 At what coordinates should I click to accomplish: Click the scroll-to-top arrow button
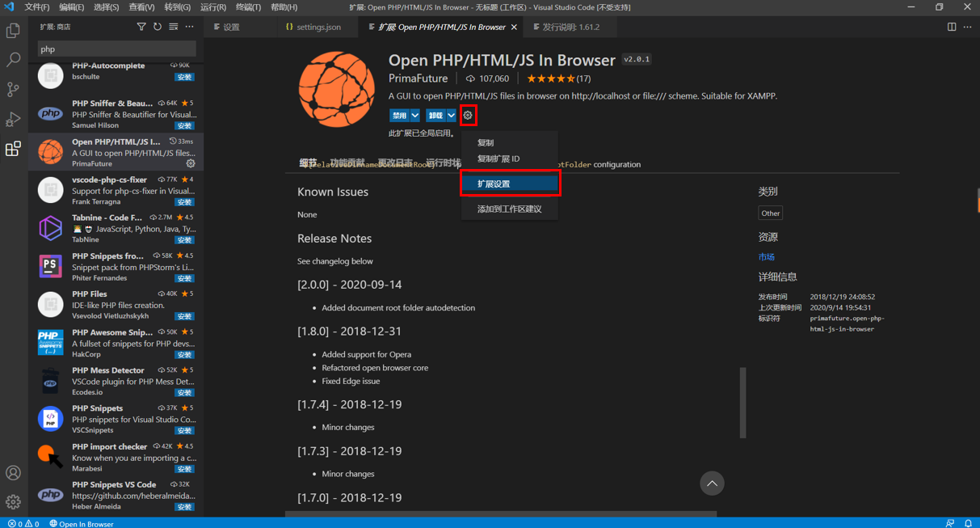(x=712, y=484)
